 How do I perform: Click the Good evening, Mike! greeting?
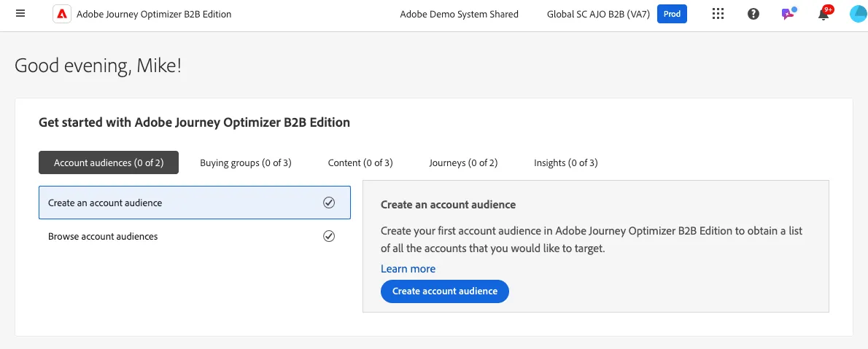point(98,66)
